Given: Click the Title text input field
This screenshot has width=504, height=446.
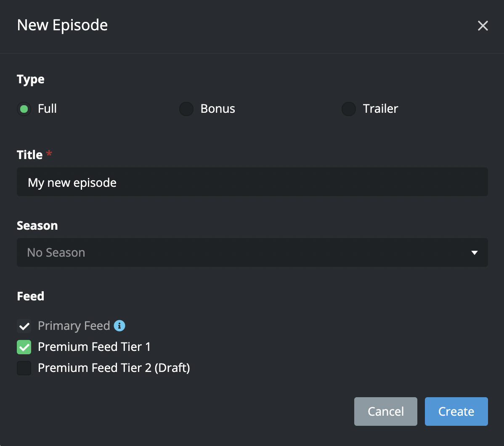Looking at the screenshot, I should [x=252, y=182].
